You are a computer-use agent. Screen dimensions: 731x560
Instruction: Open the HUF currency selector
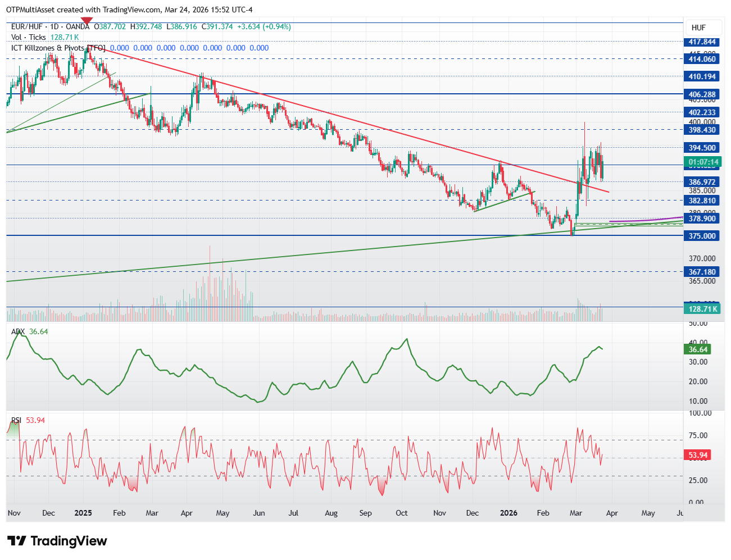pyautogui.click(x=698, y=28)
